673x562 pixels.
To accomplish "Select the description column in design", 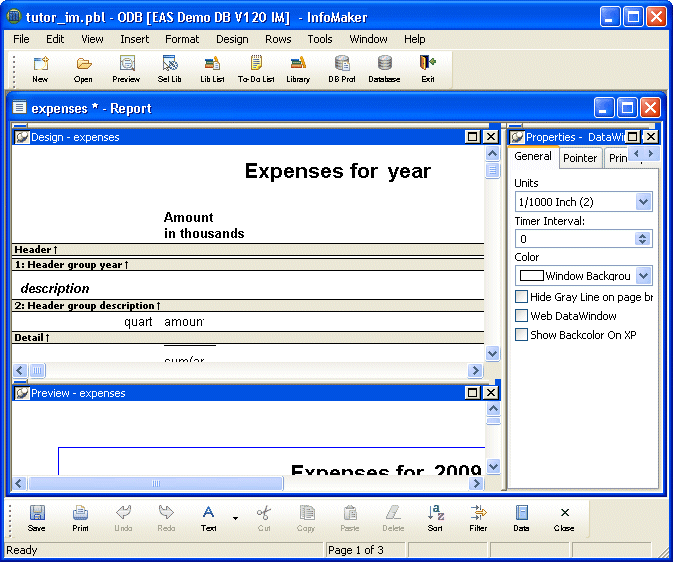I will (55, 288).
